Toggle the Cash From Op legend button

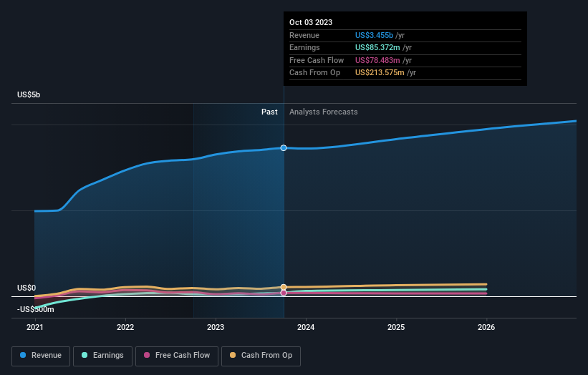tap(261, 356)
